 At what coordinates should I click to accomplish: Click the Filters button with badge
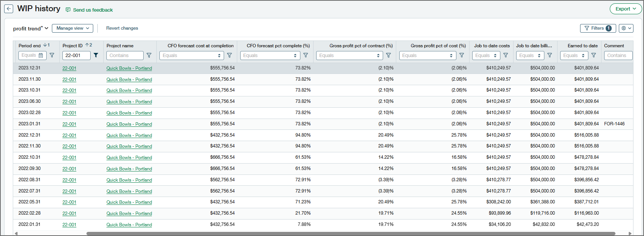click(x=598, y=28)
